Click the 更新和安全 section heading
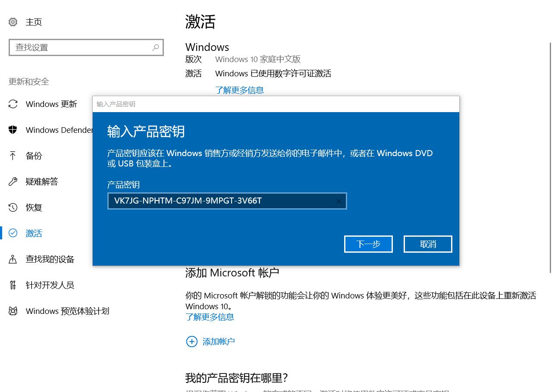Image resolution: width=552 pixels, height=392 pixels. [x=29, y=82]
